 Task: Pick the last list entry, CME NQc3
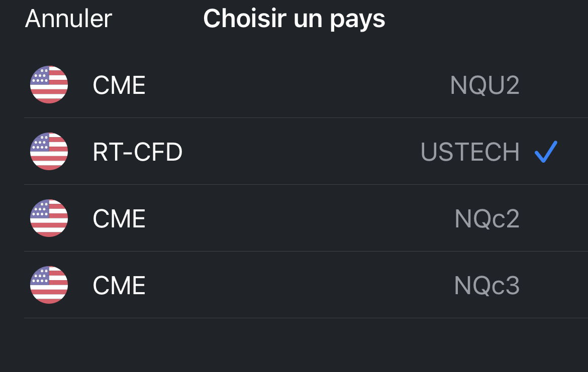point(302,286)
